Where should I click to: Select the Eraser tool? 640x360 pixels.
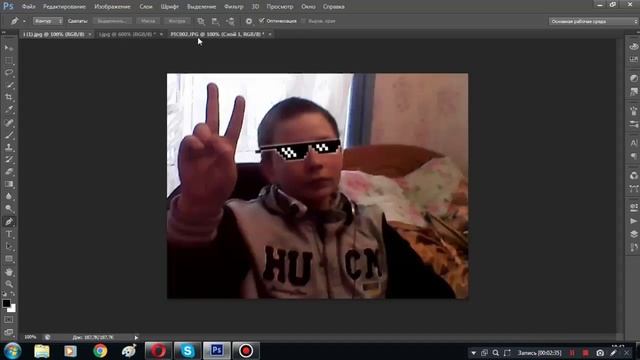pos(9,171)
